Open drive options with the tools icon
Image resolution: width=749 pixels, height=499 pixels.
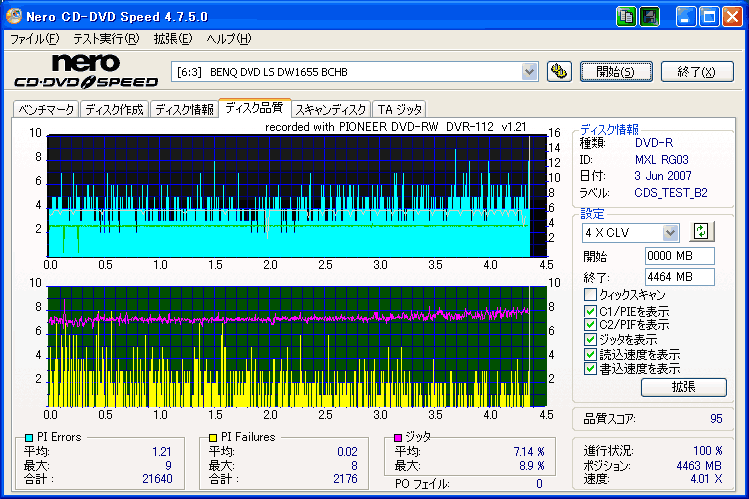click(x=560, y=71)
